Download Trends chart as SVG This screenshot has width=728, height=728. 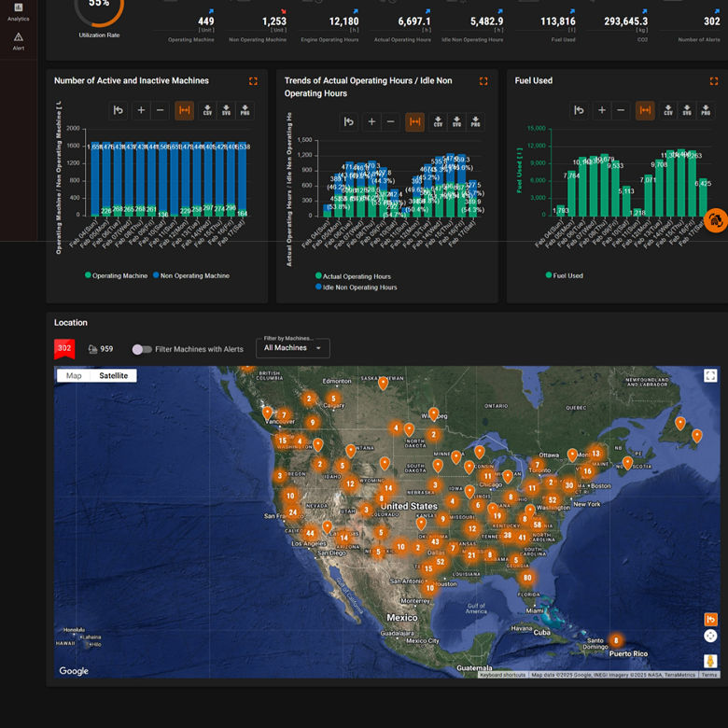click(456, 121)
